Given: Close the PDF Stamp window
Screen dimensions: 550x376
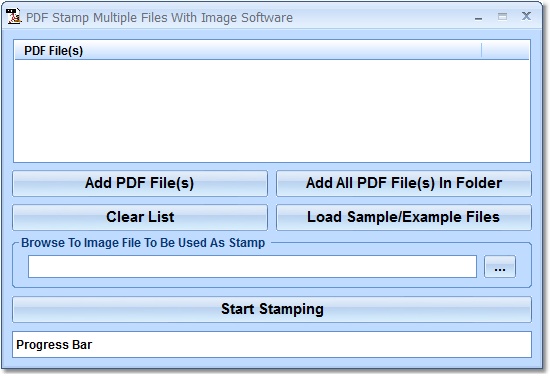Looking at the screenshot, I should coord(526,16).
